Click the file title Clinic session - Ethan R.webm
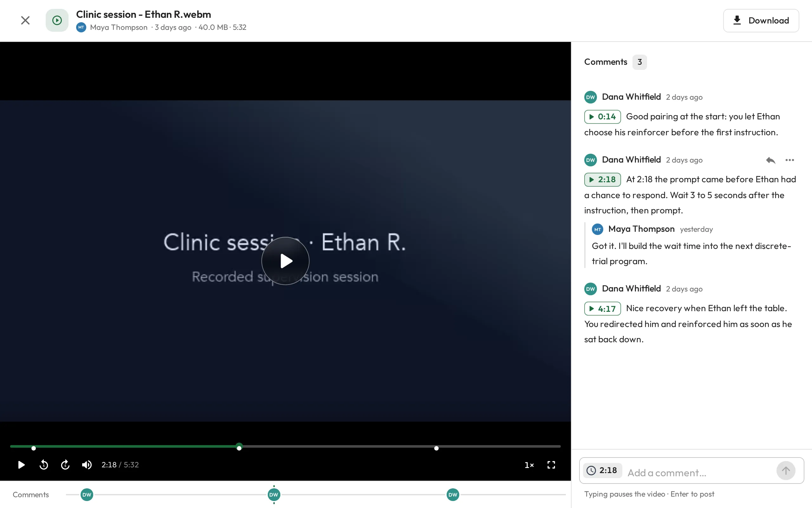This screenshot has width=812, height=508. pyautogui.click(x=144, y=15)
